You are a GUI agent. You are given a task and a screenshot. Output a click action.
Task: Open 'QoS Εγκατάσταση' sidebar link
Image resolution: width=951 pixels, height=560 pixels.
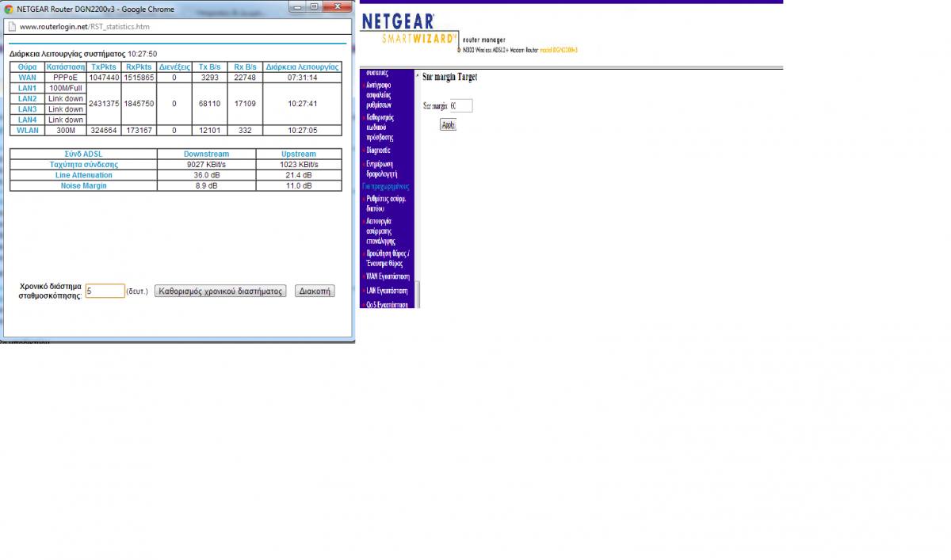(x=387, y=304)
